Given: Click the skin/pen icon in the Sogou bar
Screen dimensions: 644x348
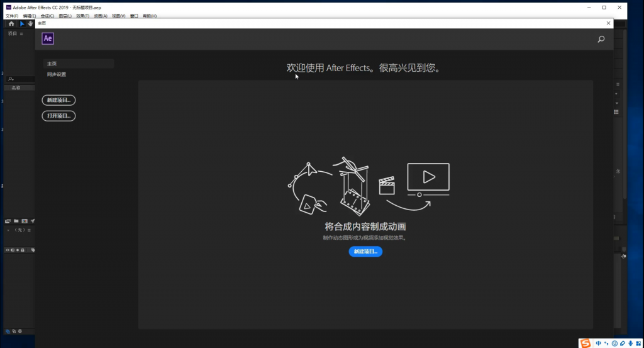Looking at the screenshot, I should (623, 344).
